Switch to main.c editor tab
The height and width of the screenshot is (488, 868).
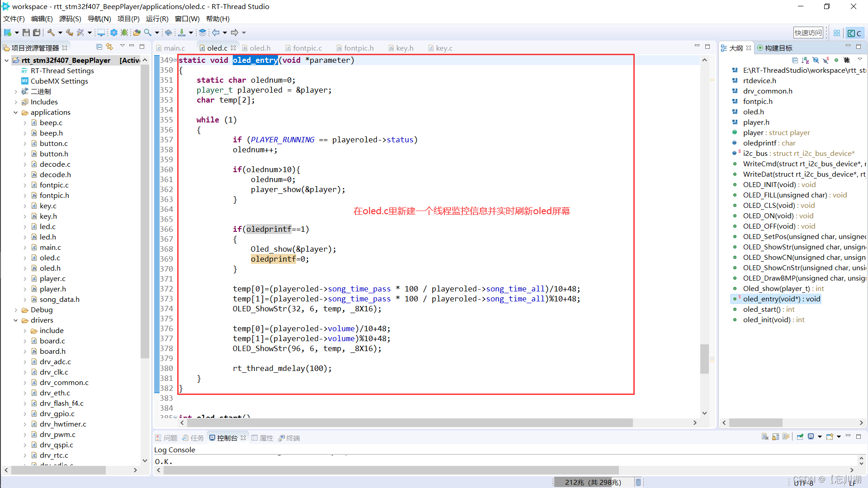[x=170, y=48]
